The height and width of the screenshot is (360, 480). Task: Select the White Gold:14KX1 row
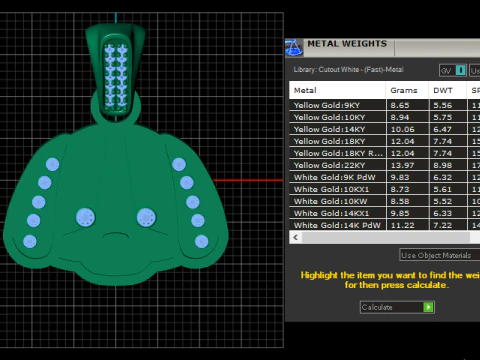pyautogui.click(x=385, y=213)
